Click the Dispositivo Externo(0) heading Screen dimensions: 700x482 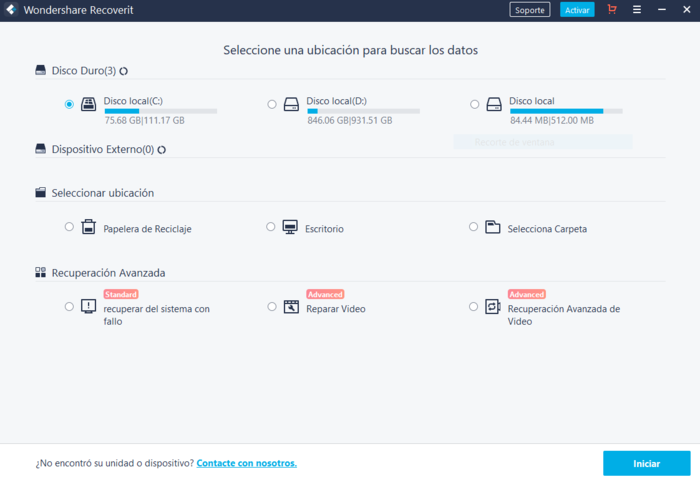[103, 150]
